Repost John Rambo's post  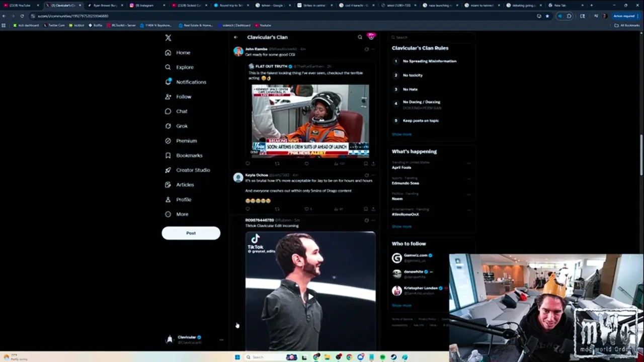point(277,163)
